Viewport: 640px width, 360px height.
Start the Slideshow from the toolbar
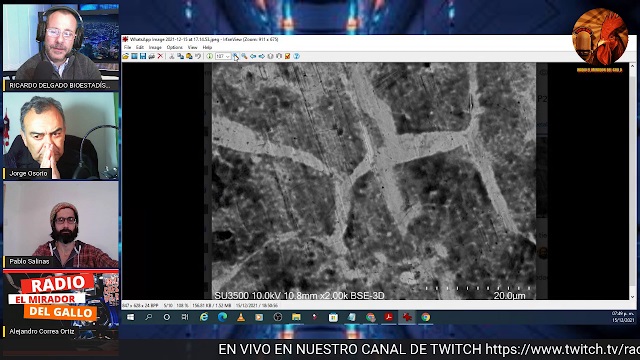134,56
